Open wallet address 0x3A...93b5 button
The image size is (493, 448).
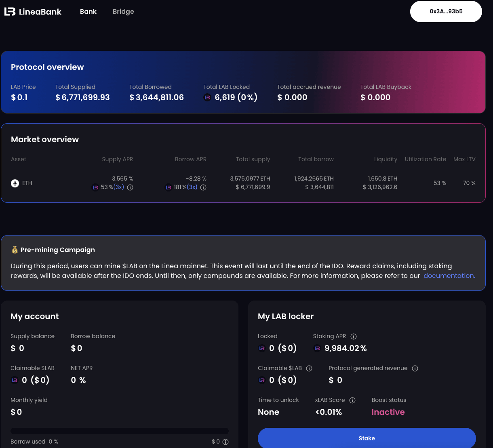[446, 11]
